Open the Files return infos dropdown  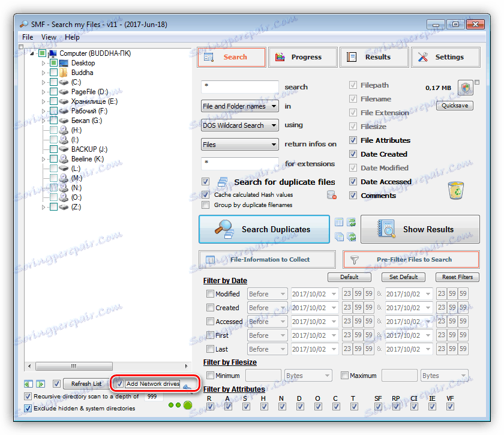tap(240, 145)
